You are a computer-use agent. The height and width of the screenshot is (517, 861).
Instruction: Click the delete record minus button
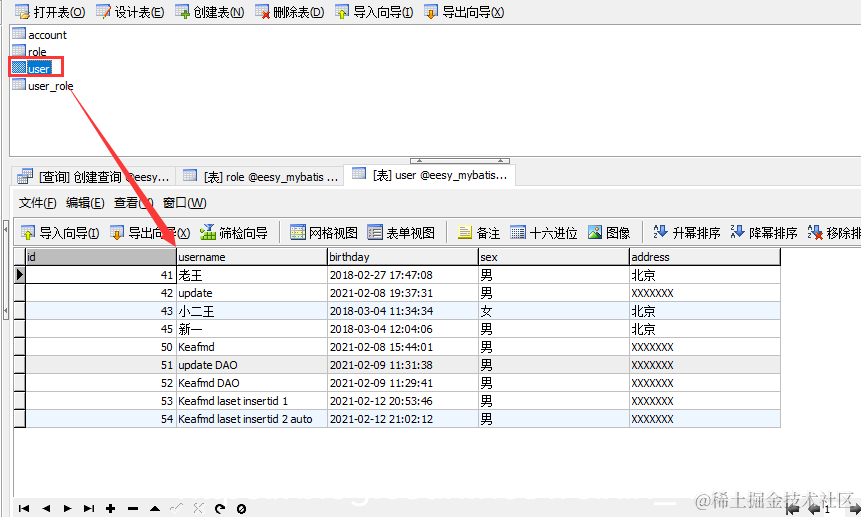tap(133, 508)
